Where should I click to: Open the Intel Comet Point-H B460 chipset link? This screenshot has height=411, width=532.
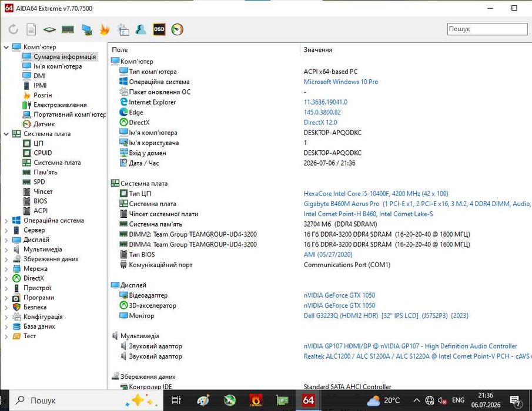(368, 214)
